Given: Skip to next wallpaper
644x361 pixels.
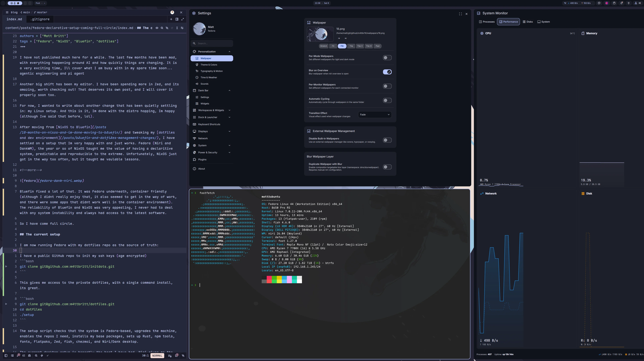Looking at the screenshot, I should 346,39.
